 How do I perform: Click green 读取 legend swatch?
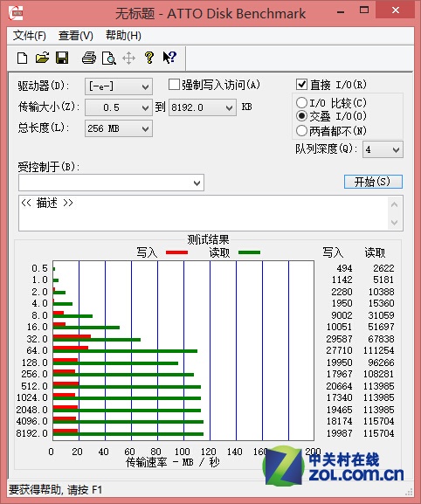[x=250, y=252]
